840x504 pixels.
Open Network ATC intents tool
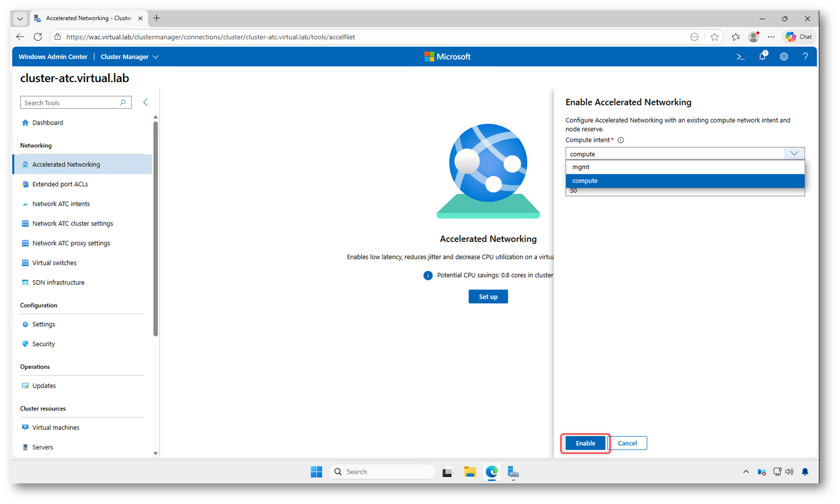(61, 204)
